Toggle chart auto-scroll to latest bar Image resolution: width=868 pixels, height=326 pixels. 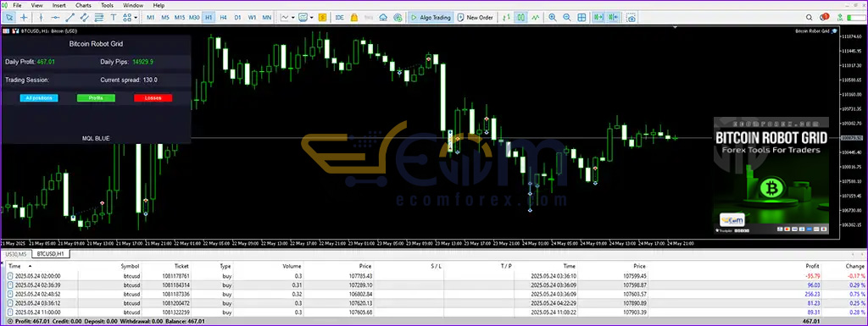598,18
